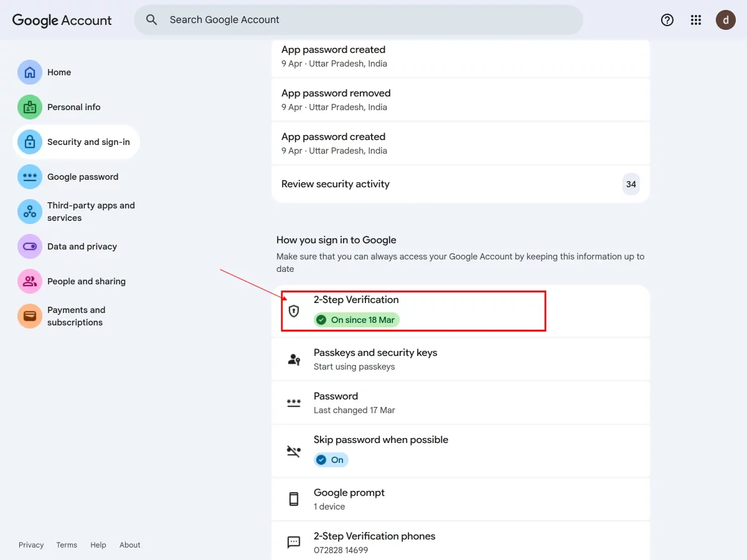The image size is (747, 560).
Task: Click the Google Account logo
Action: point(62,20)
